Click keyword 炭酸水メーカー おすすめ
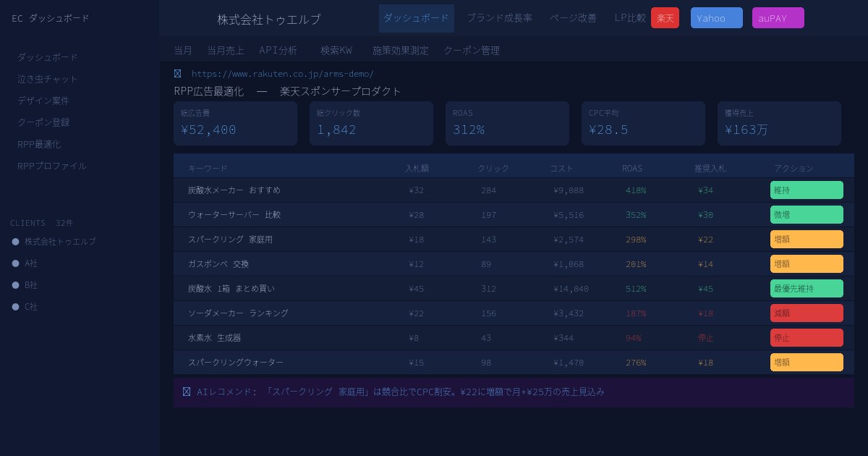This screenshot has width=868, height=456. (x=234, y=190)
